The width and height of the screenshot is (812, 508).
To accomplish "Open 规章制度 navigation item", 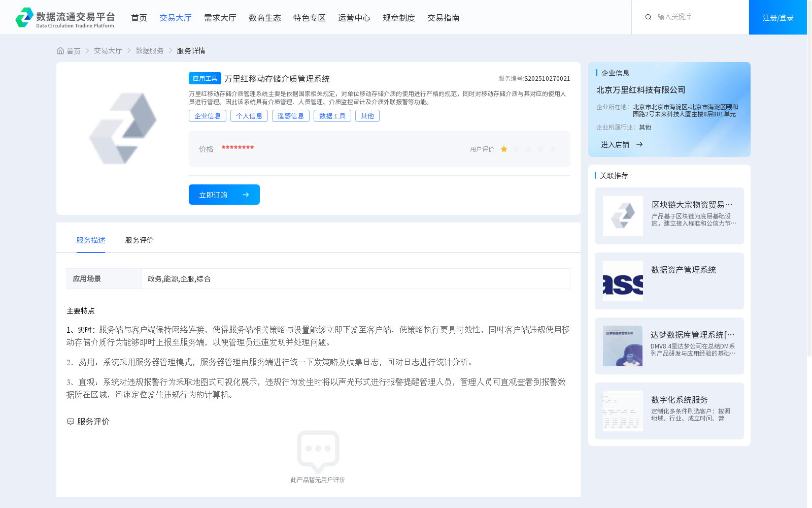I will pos(399,18).
